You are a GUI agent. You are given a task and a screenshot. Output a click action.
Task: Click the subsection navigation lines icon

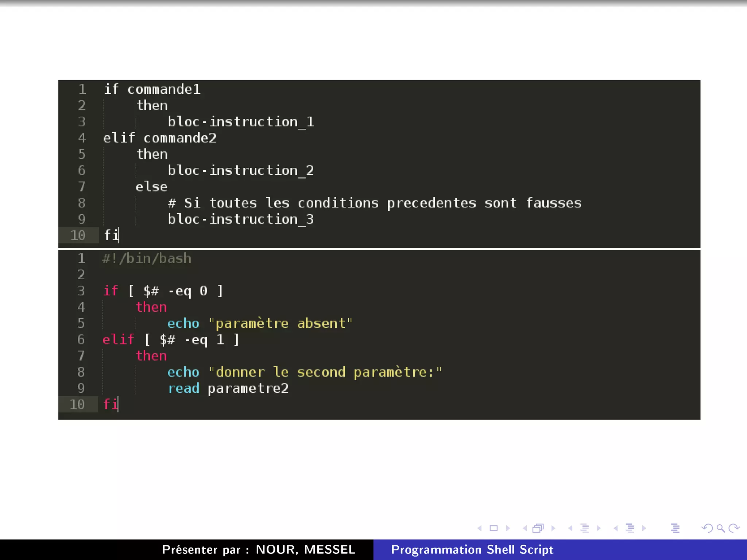(x=585, y=528)
